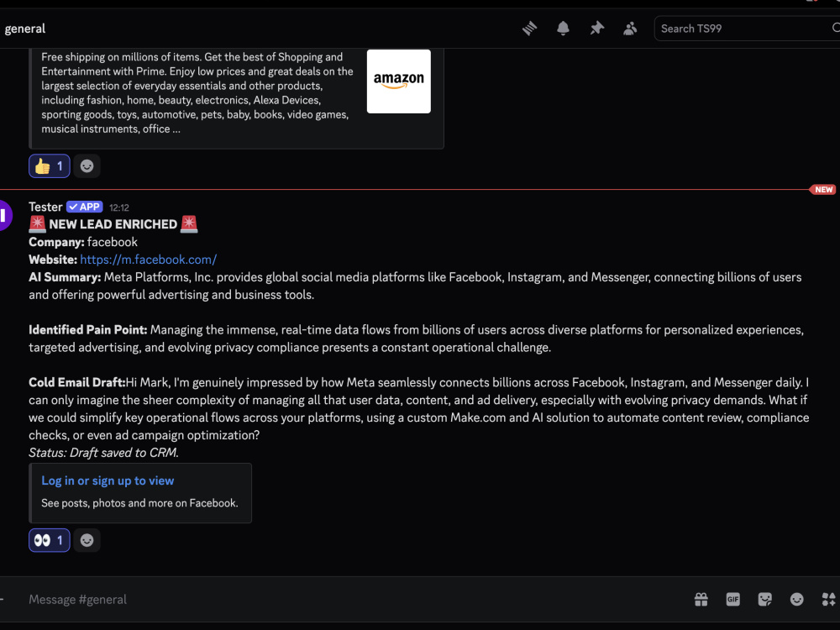Click the 12:12 message timestamp
This screenshot has width=840, height=630.
coord(119,207)
